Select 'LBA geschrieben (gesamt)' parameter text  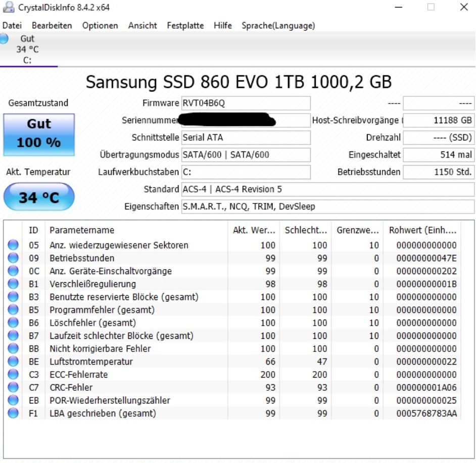[103, 414]
